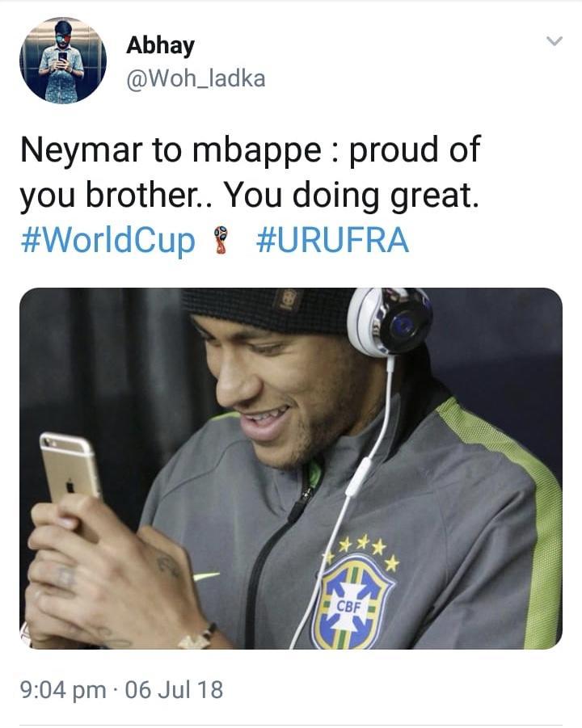Click the 06 Jul 18 date
582x728 pixels.
click(x=174, y=689)
